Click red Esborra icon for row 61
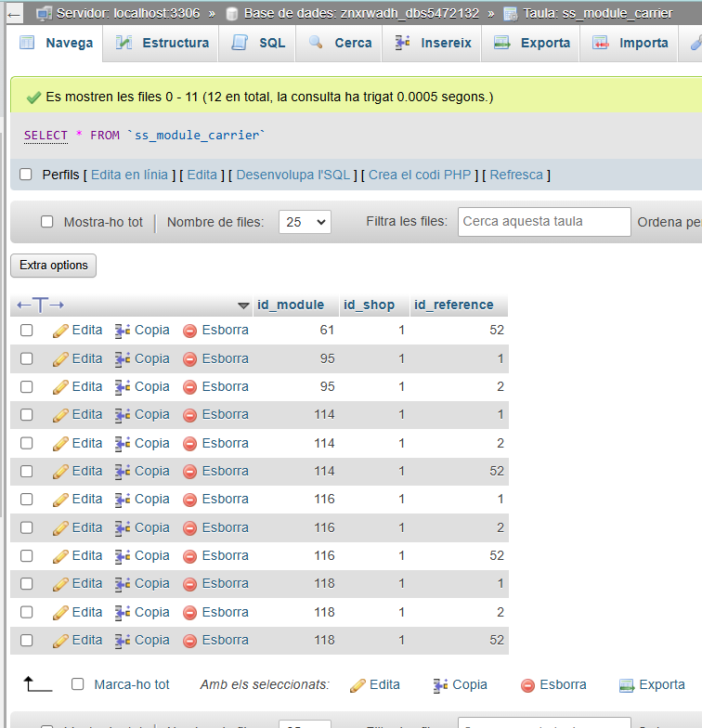This screenshot has height=728, width=702. click(x=189, y=331)
